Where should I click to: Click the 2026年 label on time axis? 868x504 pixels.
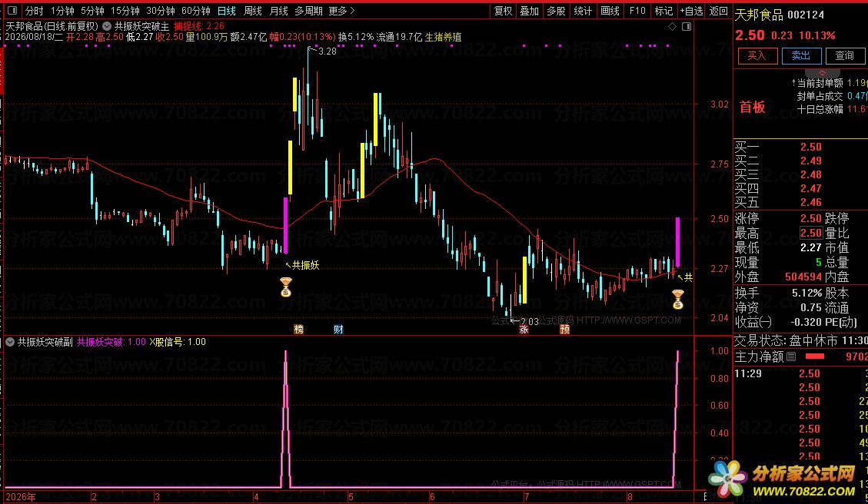[21, 497]
